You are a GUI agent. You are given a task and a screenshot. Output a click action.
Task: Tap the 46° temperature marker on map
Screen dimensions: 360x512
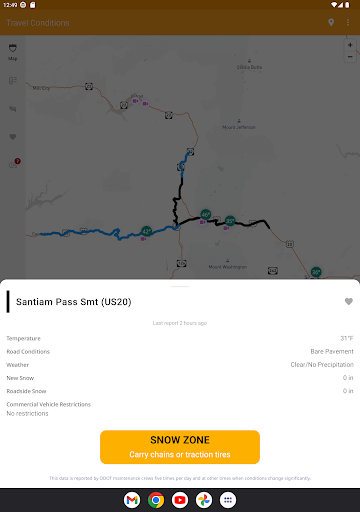click(x=206, y=214)
